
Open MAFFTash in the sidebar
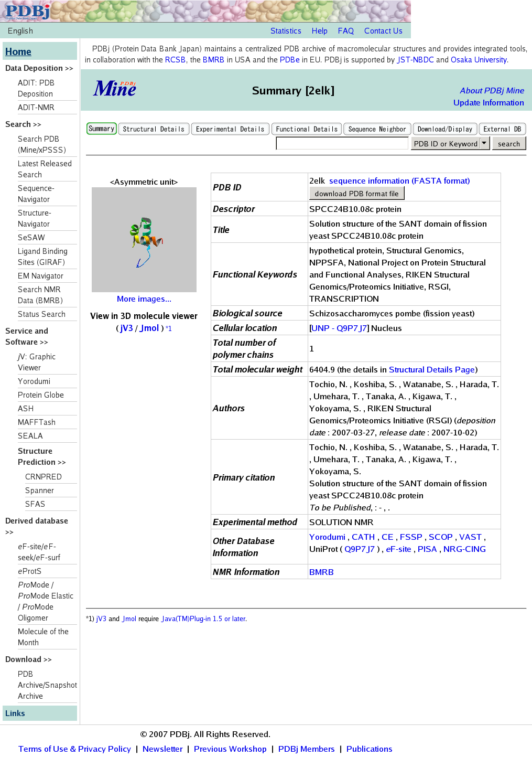tap(37, 422)
